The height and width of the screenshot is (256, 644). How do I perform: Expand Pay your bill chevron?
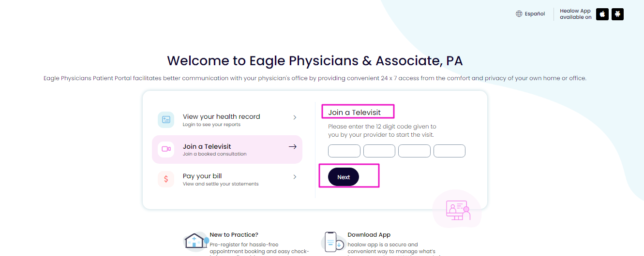click(x=295, y=177)
